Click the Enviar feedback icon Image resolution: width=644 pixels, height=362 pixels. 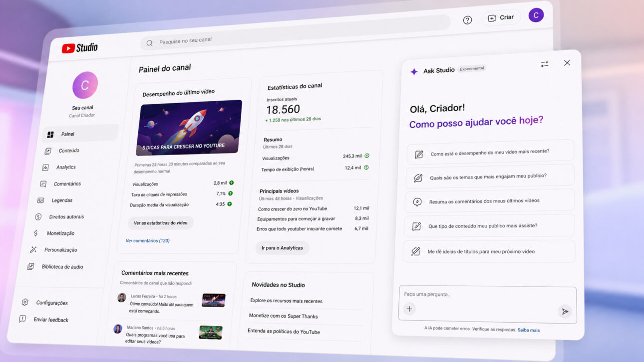22,319
